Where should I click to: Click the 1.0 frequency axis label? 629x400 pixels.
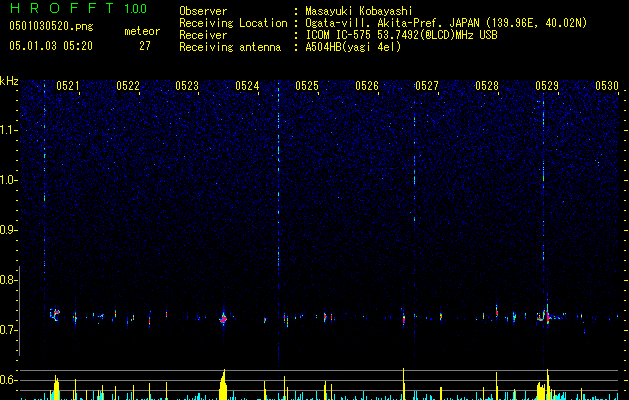tap(8, 180)
